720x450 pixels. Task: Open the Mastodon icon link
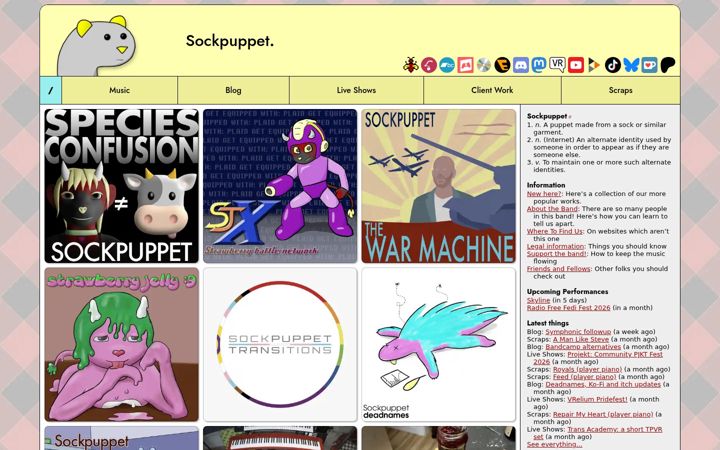click(539, 65)
